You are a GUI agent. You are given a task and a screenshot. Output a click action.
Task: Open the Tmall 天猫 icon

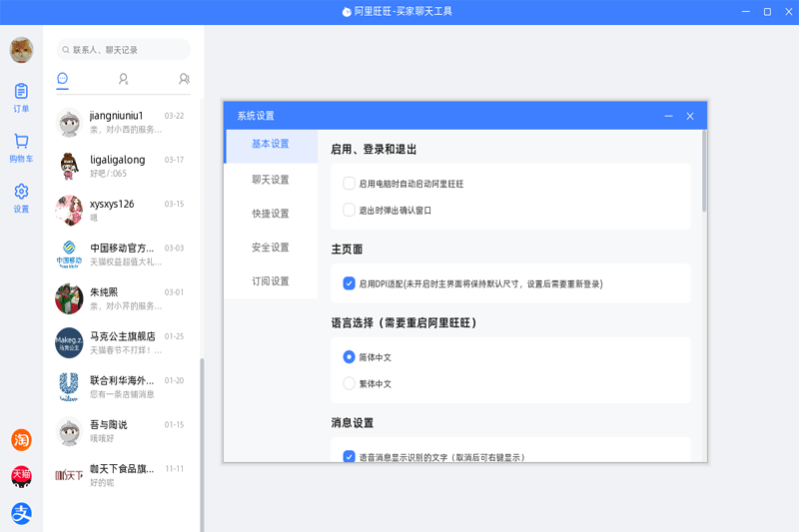pyautogui.click(x=21, y=476)
